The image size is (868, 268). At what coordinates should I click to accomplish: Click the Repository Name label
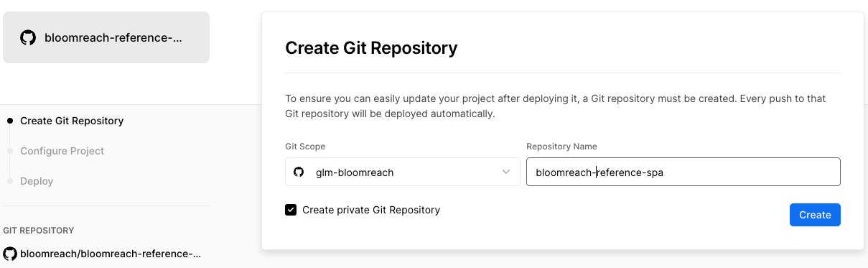click(561, 147)
